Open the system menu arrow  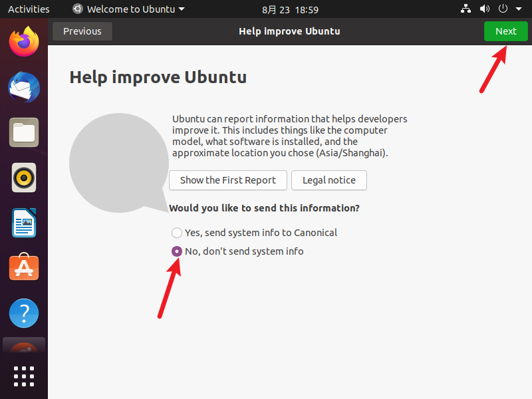(519, 9)
